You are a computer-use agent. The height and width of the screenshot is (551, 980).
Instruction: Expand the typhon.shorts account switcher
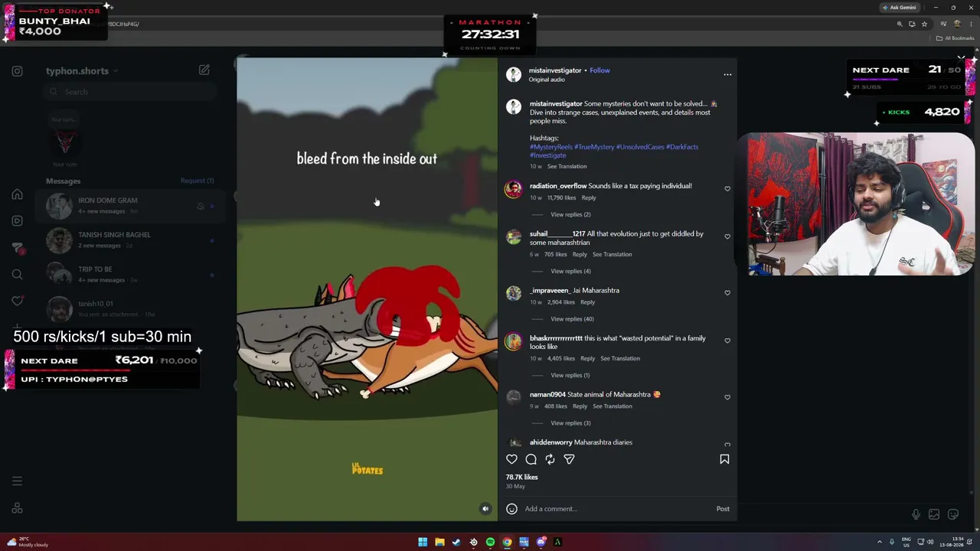(x=82, y=71)
